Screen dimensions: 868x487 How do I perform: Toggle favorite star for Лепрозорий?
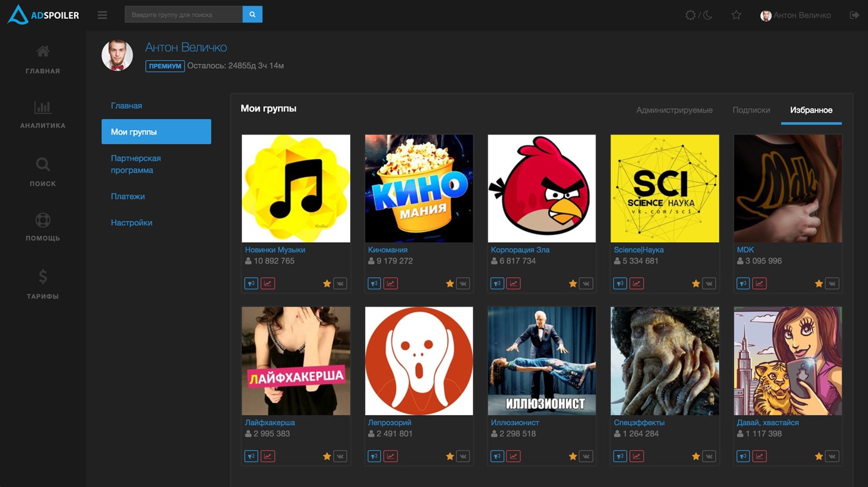(450, 456)
